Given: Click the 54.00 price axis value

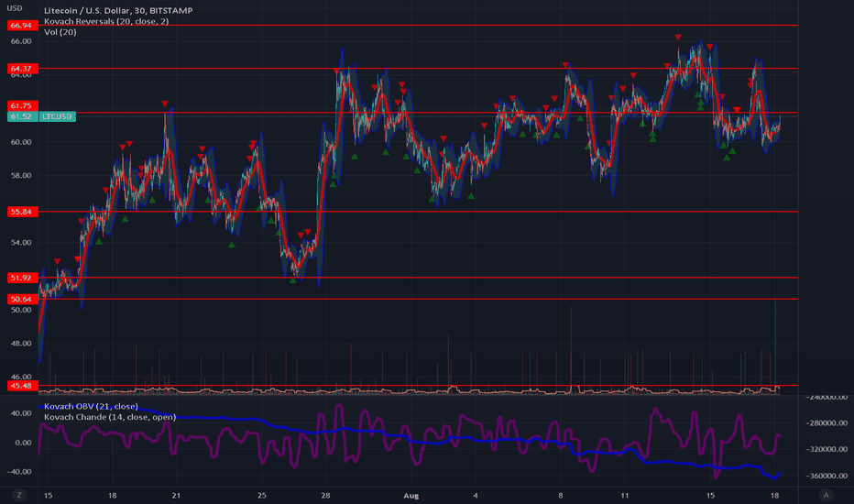Looking at the screenshot, I should (x=21, y=243).
